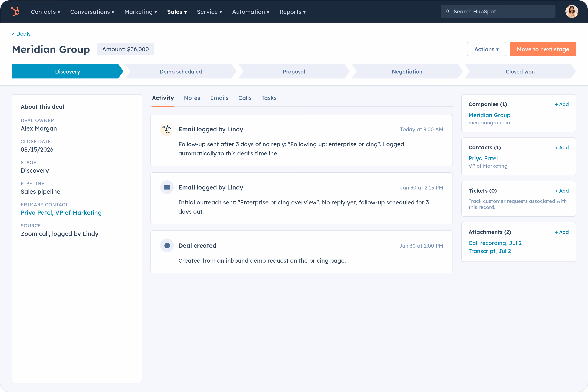Switch to the Activity tab
This screenshot has height=392, width=588.
pyautogui.click(x=163, y=98)
